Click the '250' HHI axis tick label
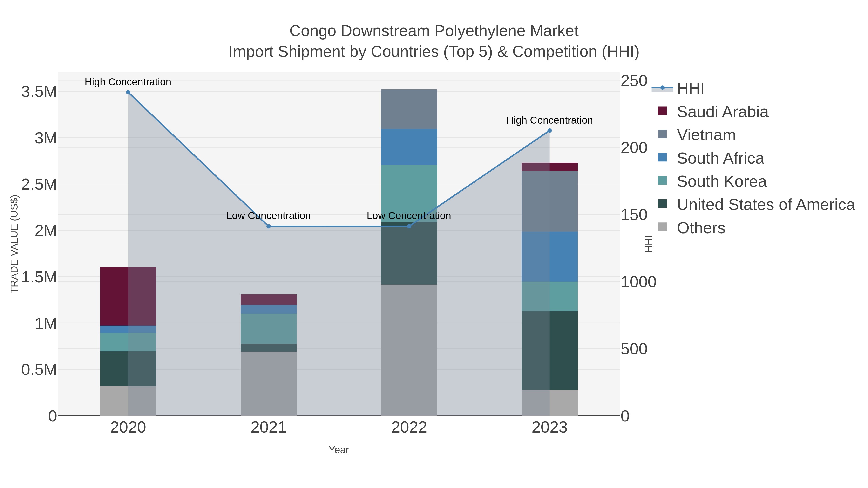This screenshot has height=488, width=868. (634, 81)
